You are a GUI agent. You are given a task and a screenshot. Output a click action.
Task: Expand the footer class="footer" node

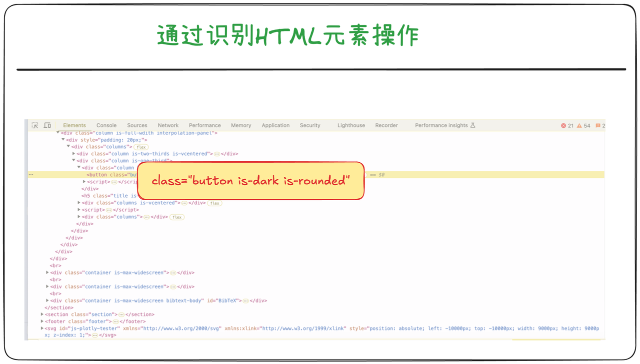coord(42,322)
